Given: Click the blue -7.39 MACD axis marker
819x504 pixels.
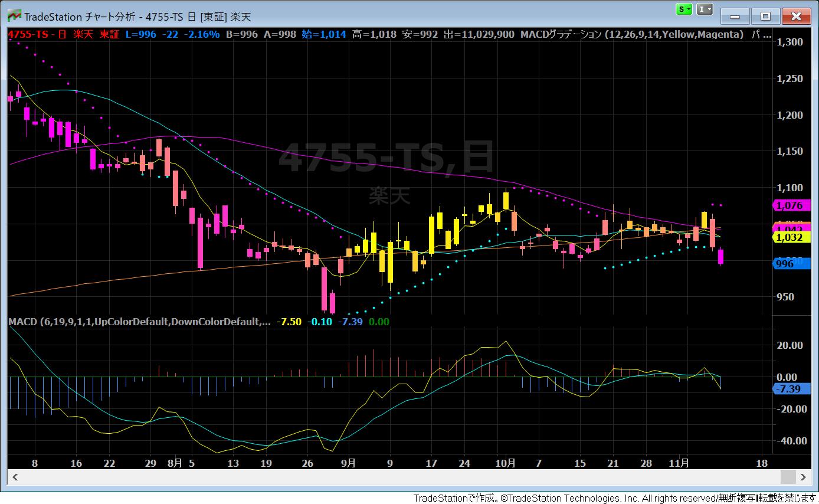Looking at the screenshot, I should (791, 388).
